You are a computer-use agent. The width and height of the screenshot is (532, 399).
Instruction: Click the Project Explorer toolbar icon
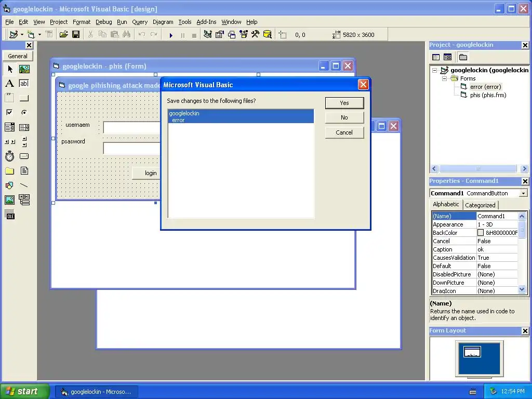coord(208,34)
